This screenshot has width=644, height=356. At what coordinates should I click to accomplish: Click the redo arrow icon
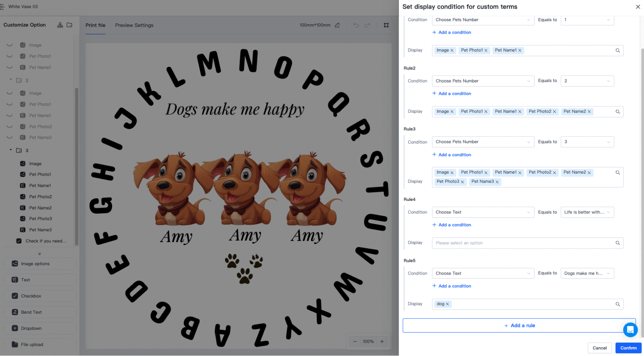tap(367, 25)
